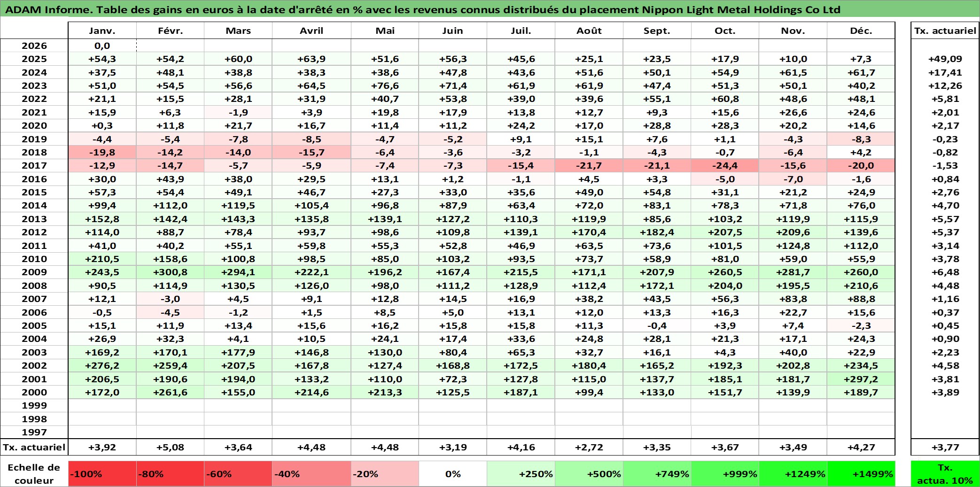Viewport: 980px width, 487px height.
Task: Click the +1499% bright green swatch
Action: [861, 474]
